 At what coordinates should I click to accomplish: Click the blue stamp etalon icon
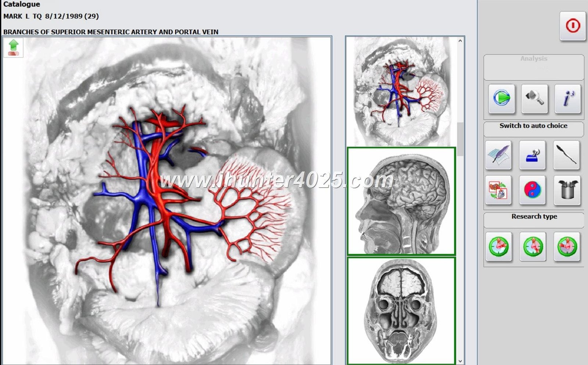point(533,155)
